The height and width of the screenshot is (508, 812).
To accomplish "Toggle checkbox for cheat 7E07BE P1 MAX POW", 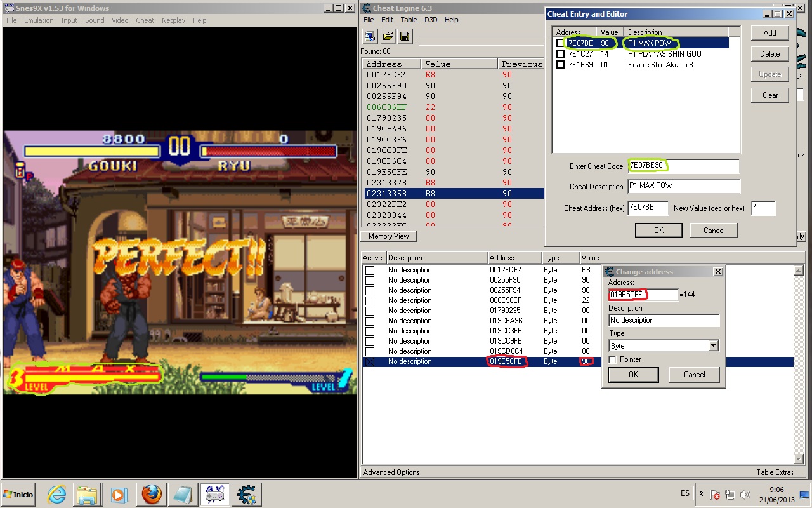I will point(560,43).
